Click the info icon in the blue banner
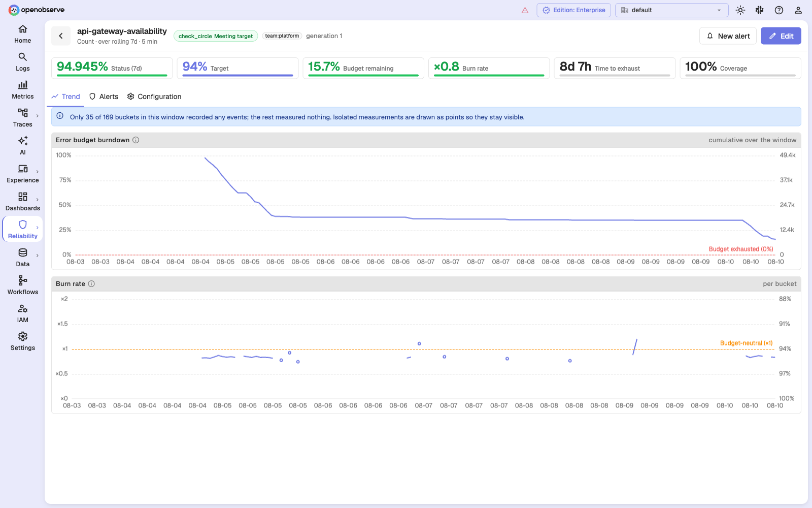 pos(60,116)
